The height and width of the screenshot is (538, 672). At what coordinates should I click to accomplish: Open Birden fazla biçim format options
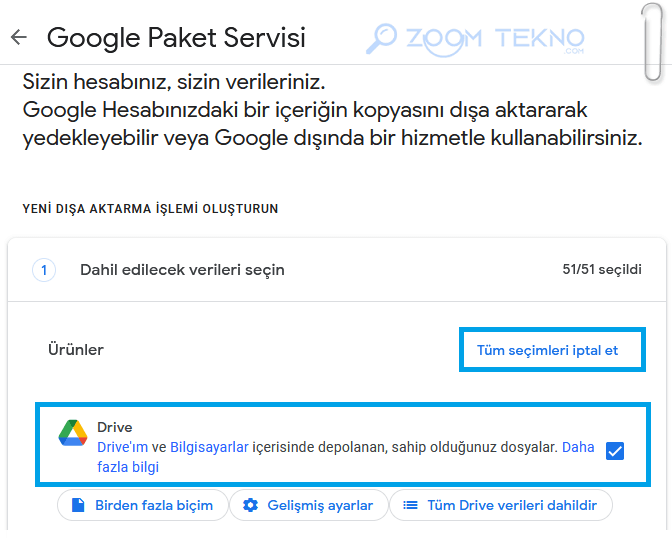tap(143, 505)
